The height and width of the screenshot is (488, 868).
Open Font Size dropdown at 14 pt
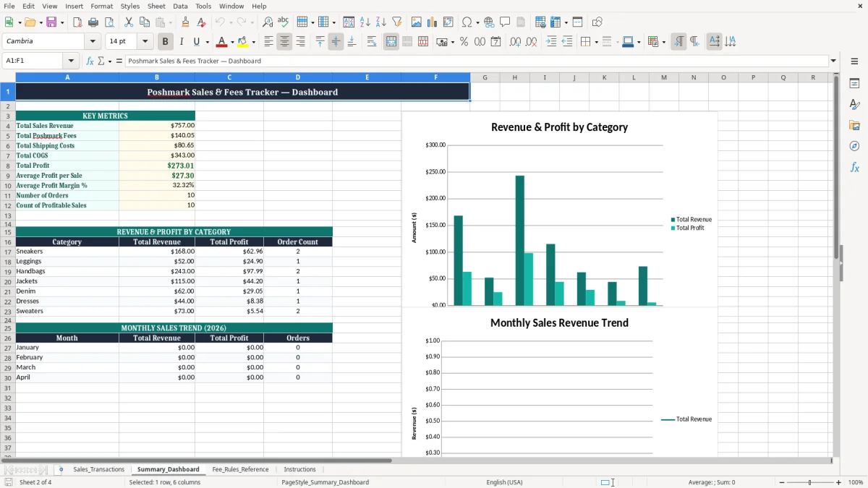145,42
